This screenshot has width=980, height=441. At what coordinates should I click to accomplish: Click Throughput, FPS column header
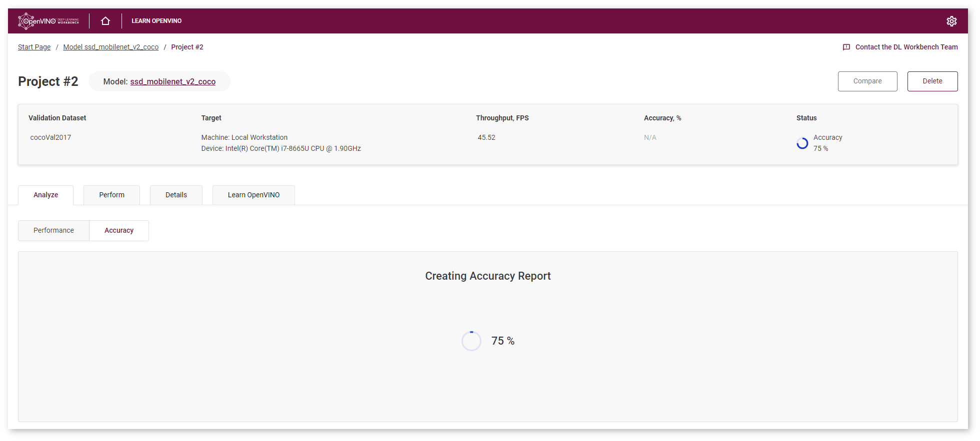click(502, 118)
